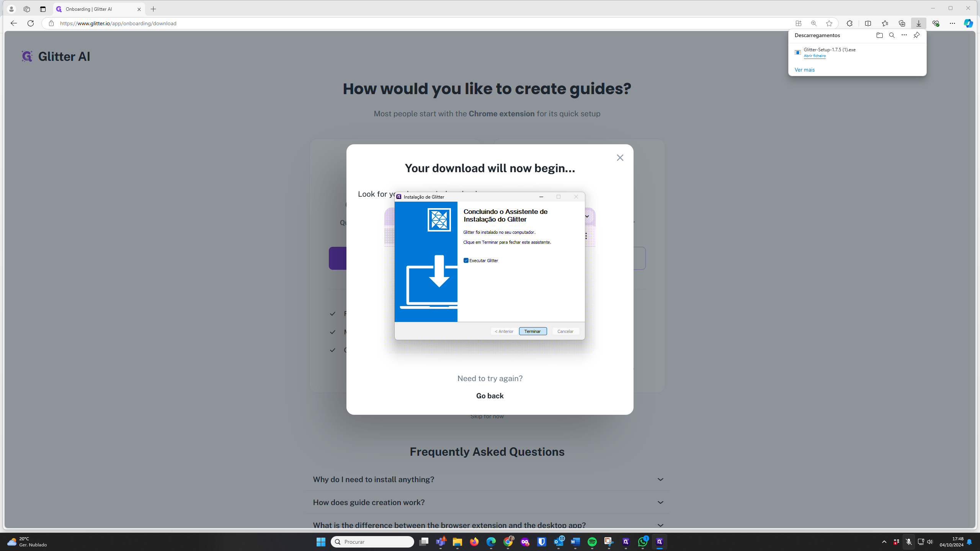Viewport: 980px width, 551px height.
Task: Close the download modal with X
Action: click(x=620, y=158)
